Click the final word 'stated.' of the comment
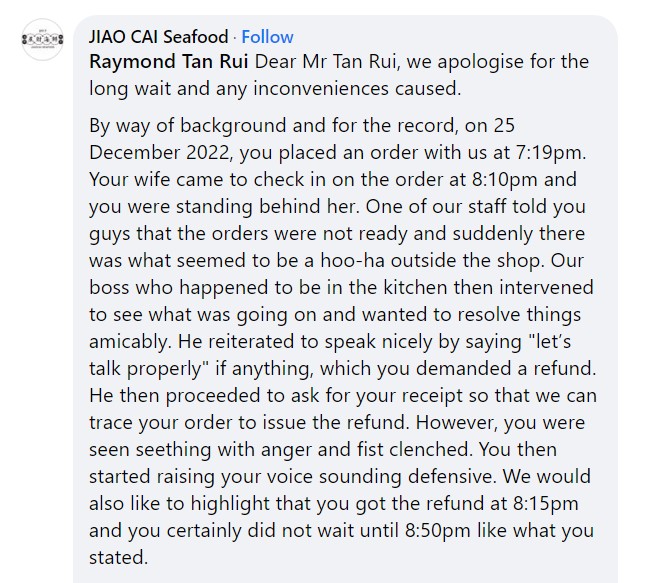The height and width of the screenshot is (583, 646). coord(119,558)
